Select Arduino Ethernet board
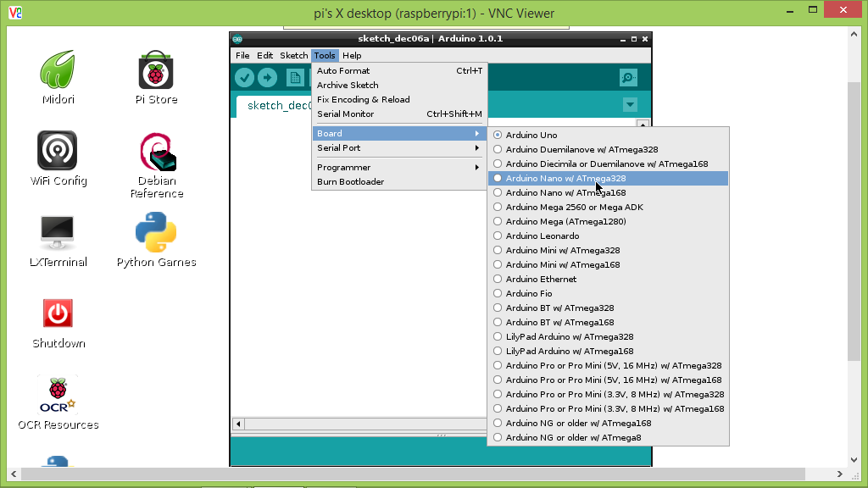868x488 pixels. pyautogui.click(x=609, y=279)
